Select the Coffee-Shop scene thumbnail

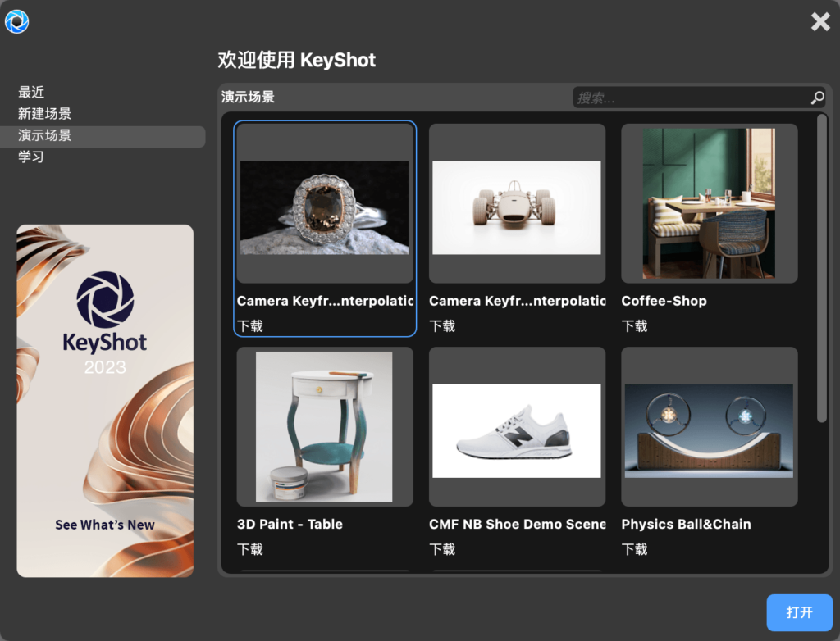click(x=710, y=203)
